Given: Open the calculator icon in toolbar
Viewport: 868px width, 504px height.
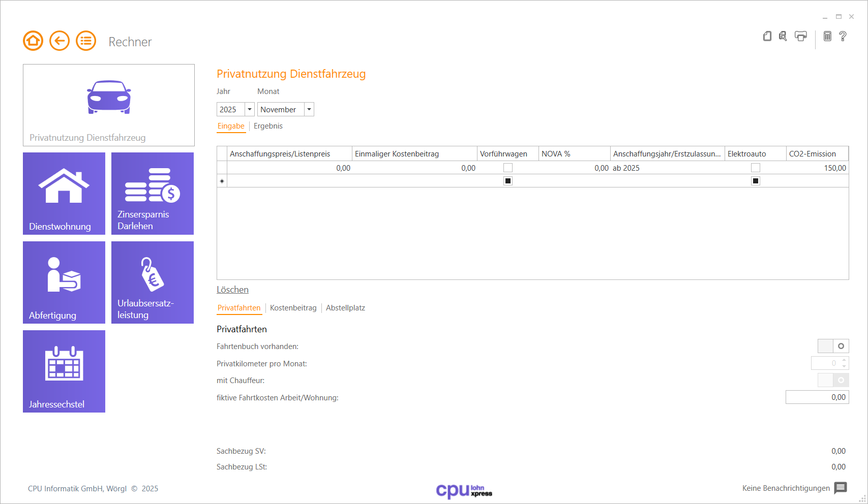Looking at the screenshot, I should (828, 36).
